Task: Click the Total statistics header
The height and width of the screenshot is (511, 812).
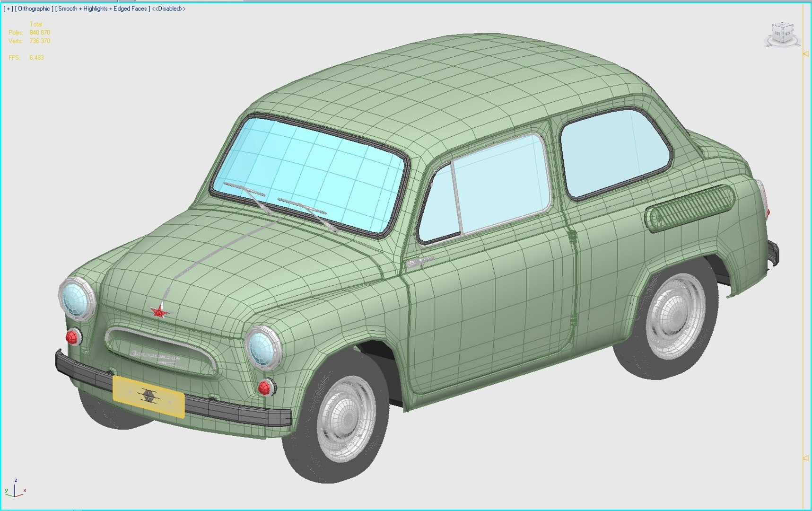Action: 36,24
